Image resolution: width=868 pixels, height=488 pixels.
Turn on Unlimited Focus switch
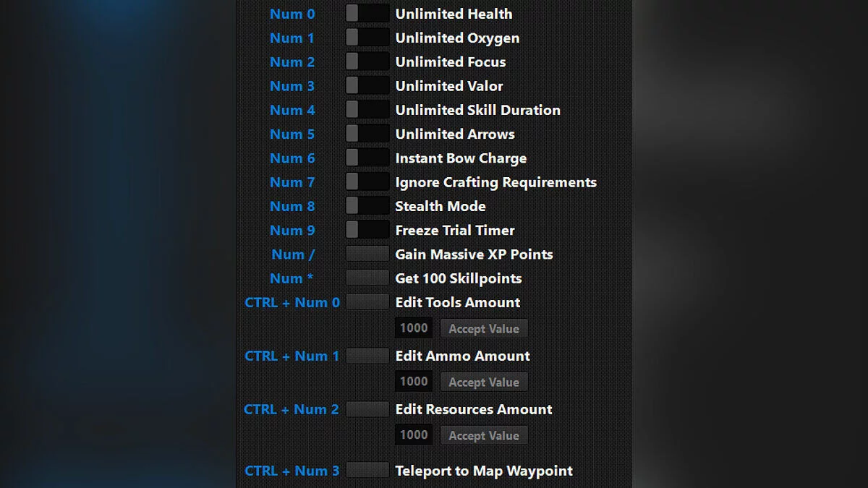coord(367,61)
